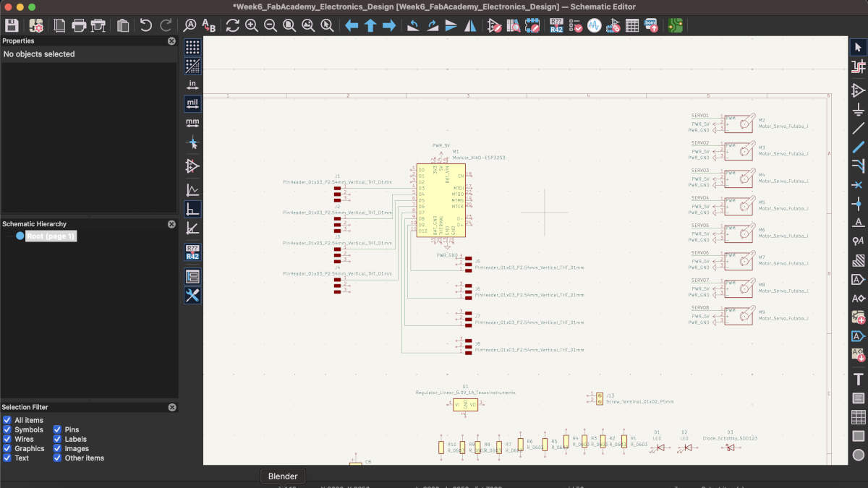Screen dimensions: 868x488
Task: Select the draw circle tool
Action: click(859, 455)
